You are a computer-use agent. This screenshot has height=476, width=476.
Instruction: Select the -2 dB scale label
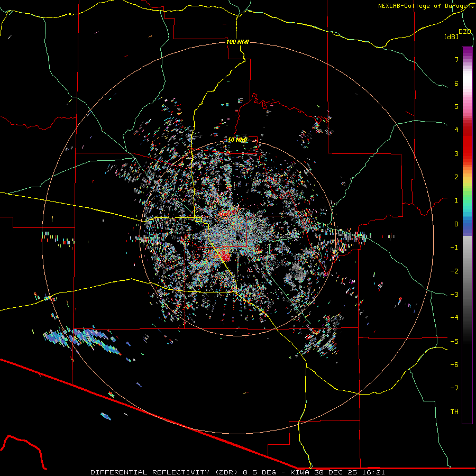(x=454, y=271)
